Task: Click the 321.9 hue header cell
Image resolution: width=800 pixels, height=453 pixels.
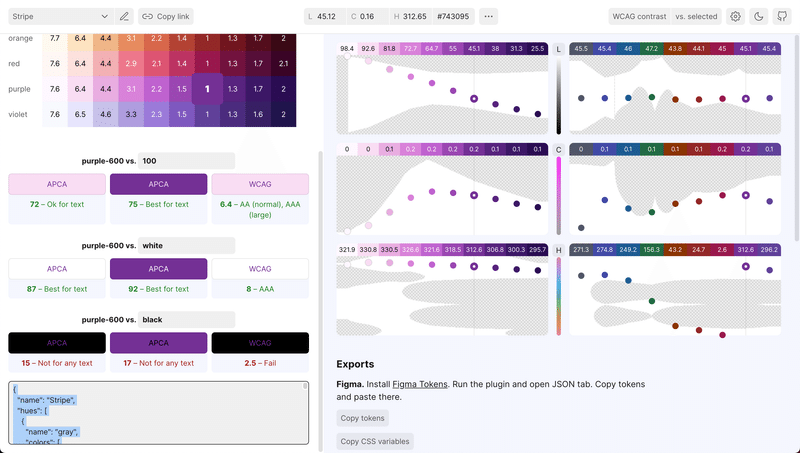Action: (347, 250)
